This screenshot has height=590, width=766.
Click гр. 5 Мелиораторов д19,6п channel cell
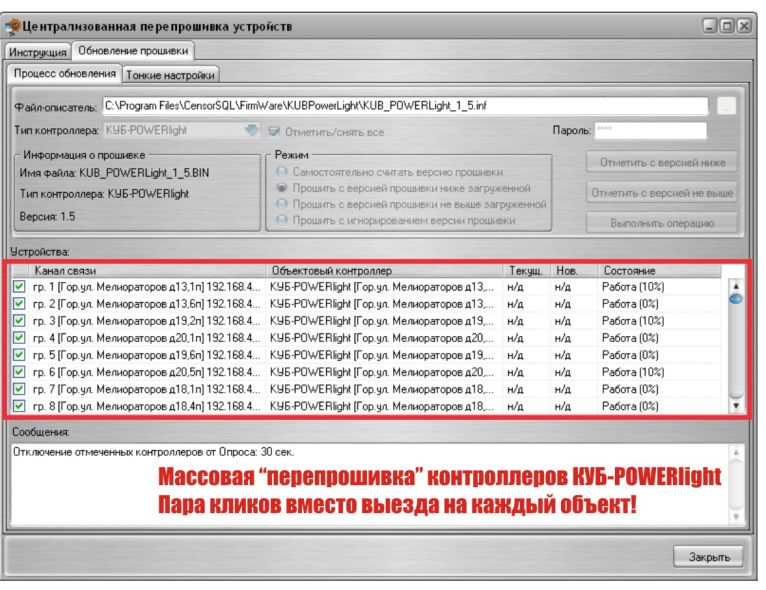point(147,355)
